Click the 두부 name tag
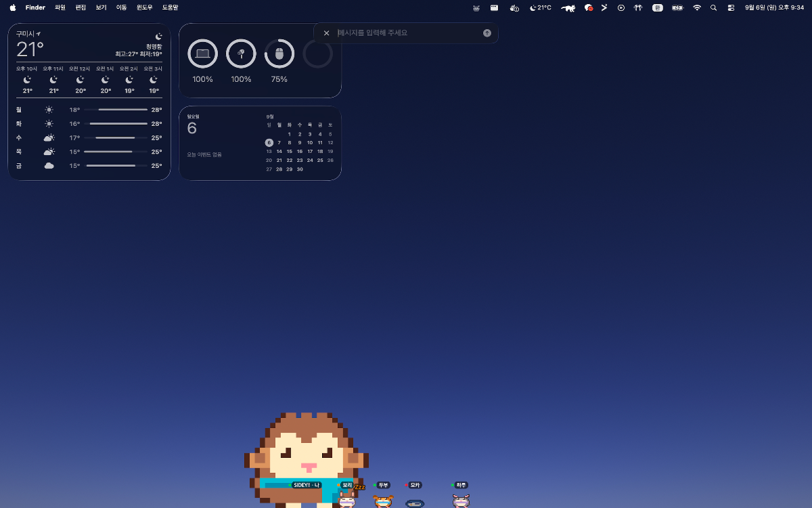 coord(382,485)
